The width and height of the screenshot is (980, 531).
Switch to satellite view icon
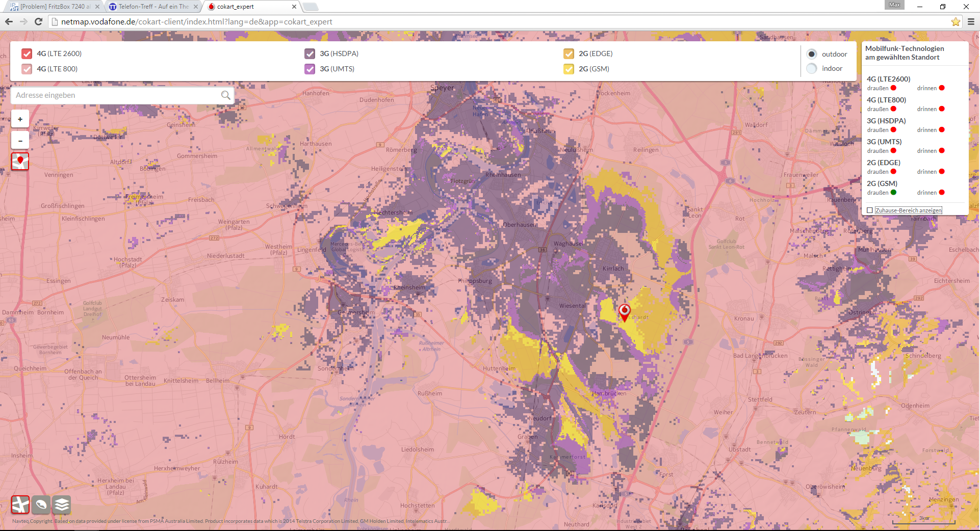(41, 505)
